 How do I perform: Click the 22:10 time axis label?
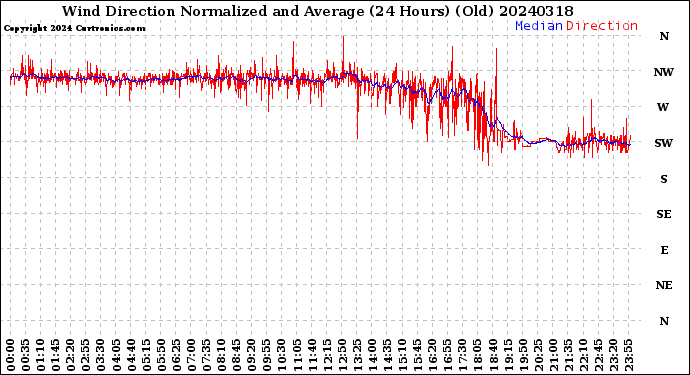pos(583,355)
